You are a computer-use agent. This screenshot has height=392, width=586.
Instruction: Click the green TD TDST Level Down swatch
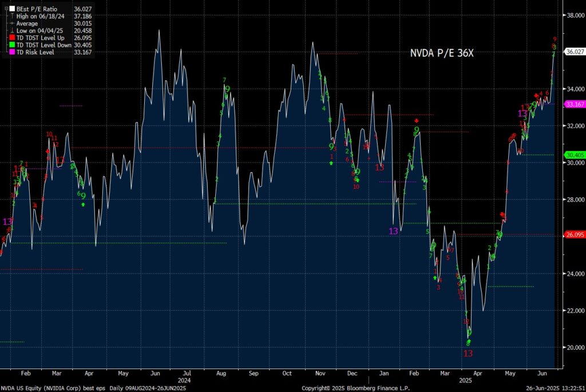click(x=13, y=45)
